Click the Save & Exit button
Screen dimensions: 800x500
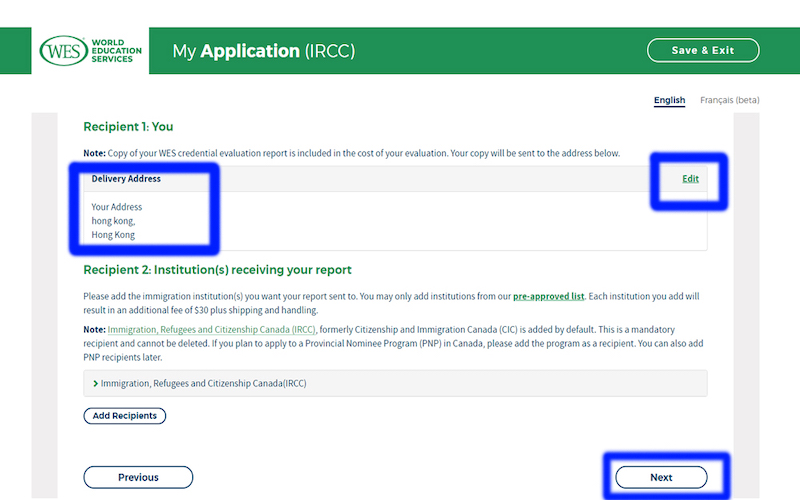[703, 51]
